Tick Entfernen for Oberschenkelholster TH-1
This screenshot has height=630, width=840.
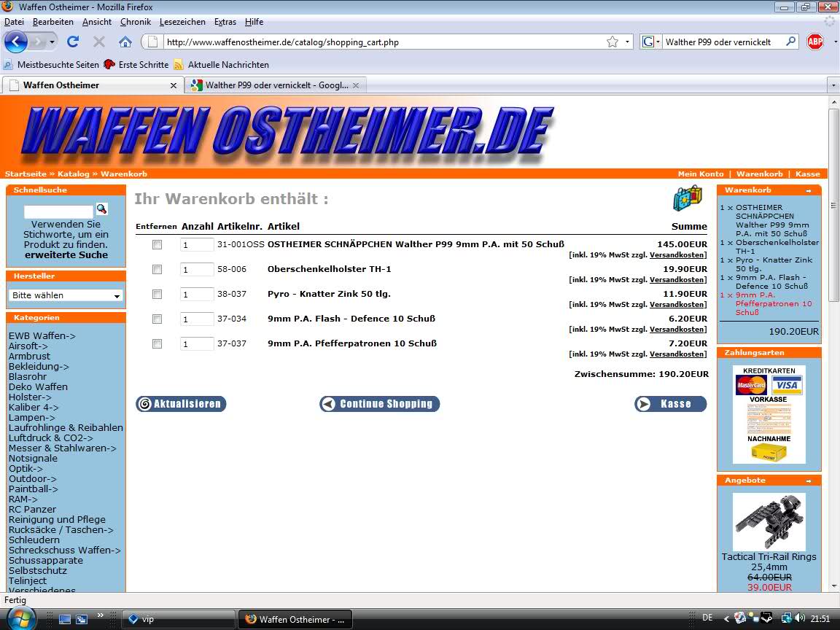(x=157, y=270)
